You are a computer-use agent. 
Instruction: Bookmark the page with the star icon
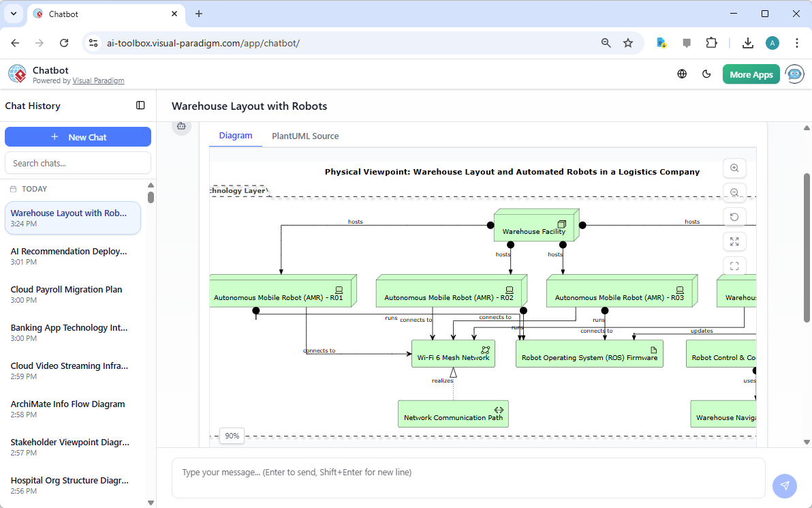pyautogui.click(x=627, y=42)
